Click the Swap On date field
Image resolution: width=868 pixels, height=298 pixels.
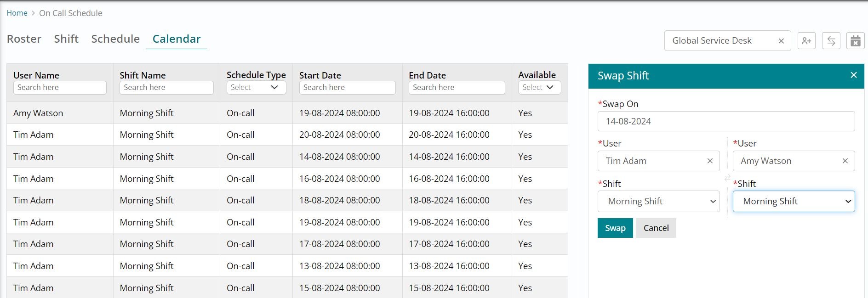(726, 121)
